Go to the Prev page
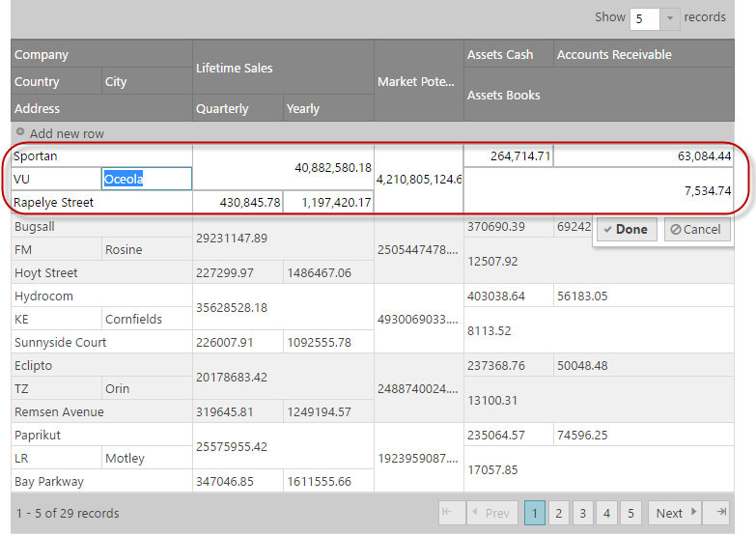756x536 pixels. (x=491, y=513)
